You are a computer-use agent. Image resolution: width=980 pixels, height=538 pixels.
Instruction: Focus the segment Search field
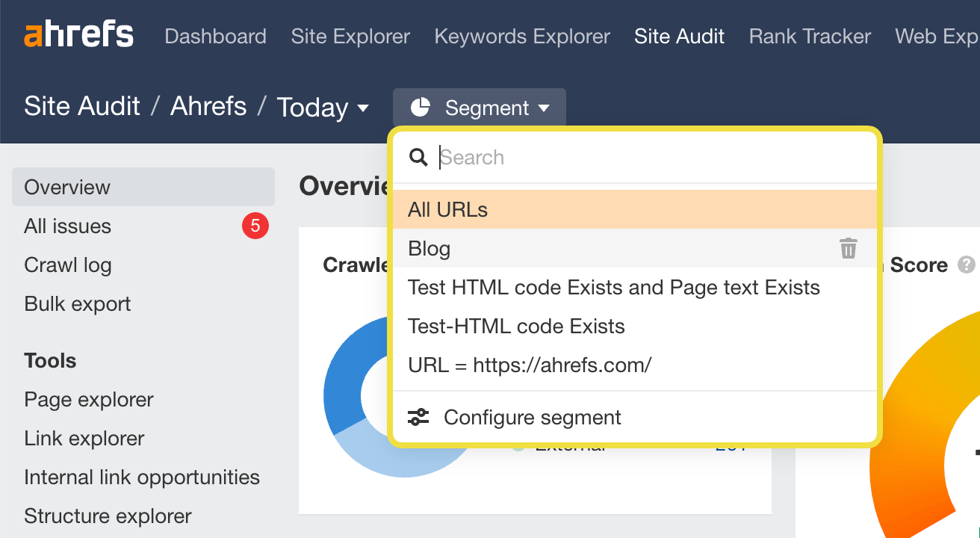(634, 157)
